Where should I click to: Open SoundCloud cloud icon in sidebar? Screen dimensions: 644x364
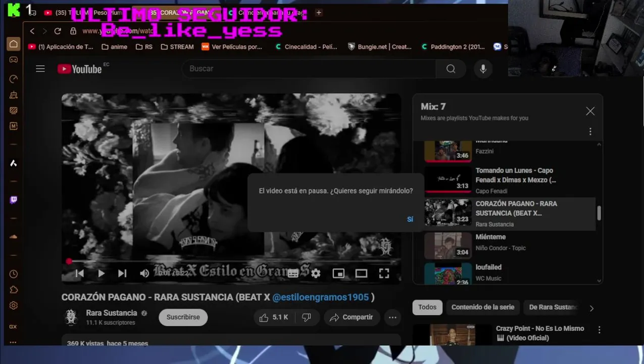click(x=14, y=237)
